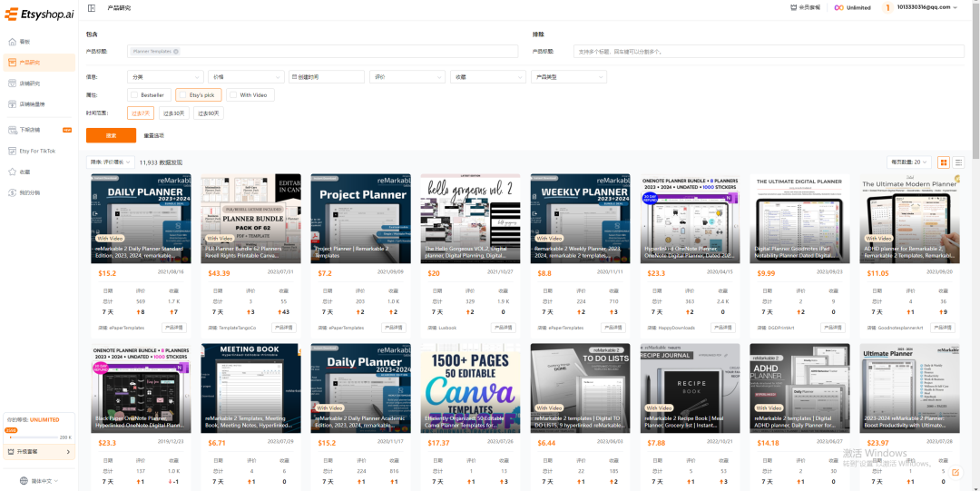
Task: Click 产品详情 button on $7.2 Project Planner card
Action: 394,327
